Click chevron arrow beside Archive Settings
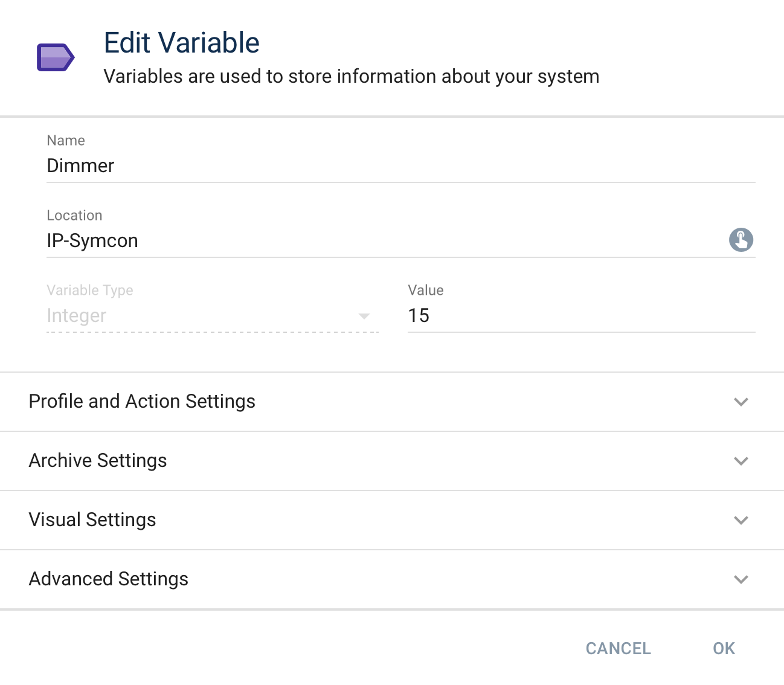Viewport: 784px width, 685px height. pos(741,461)
